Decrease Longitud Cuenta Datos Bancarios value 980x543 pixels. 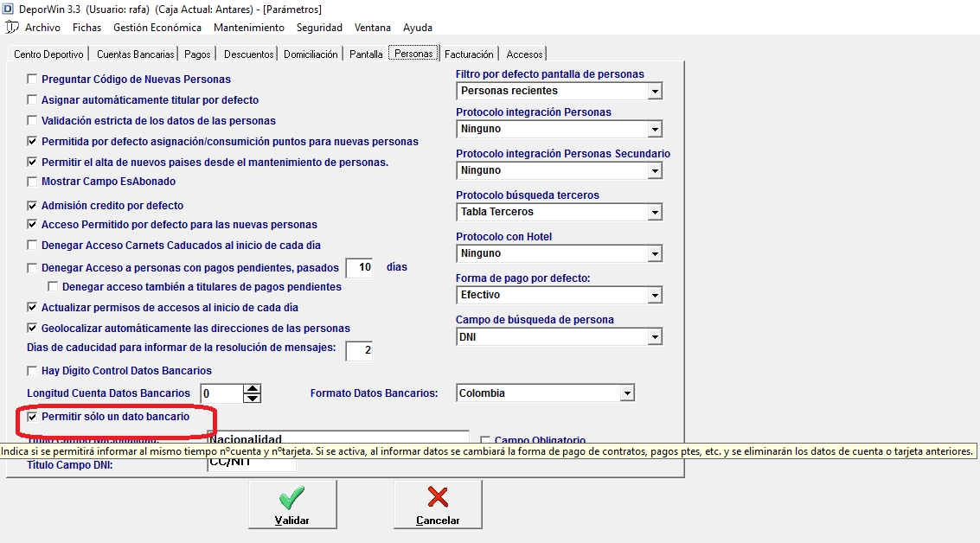click(253, 398)
